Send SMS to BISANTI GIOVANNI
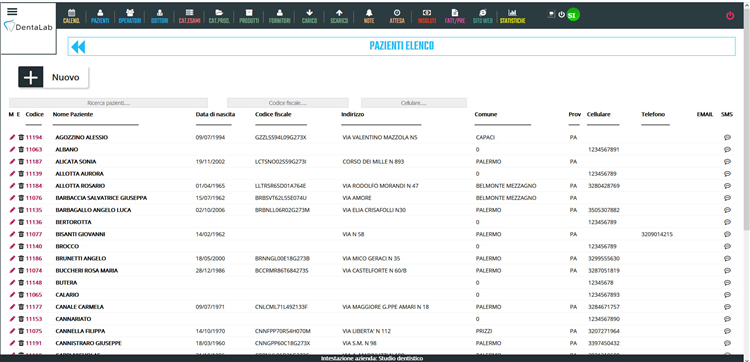The image size is (750, 362). coord(728,234)
